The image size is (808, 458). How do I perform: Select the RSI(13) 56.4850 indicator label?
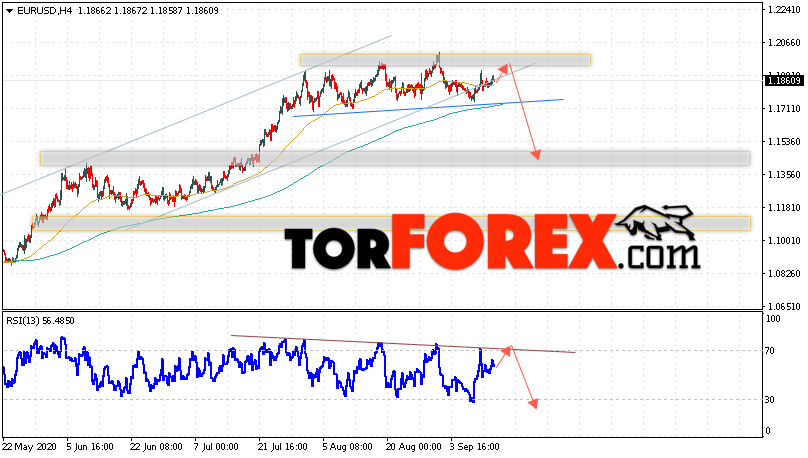(40, 321)
